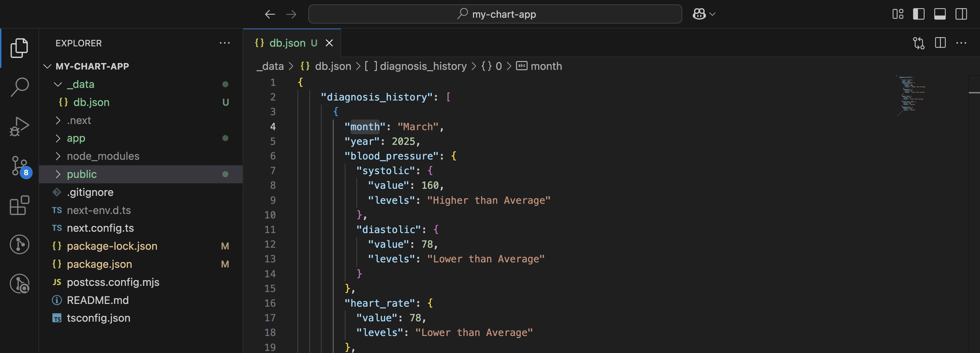
Task: Click the diagnosis_history breadcrumb segment
Action: pyautogui.click(x=416, y=66)
